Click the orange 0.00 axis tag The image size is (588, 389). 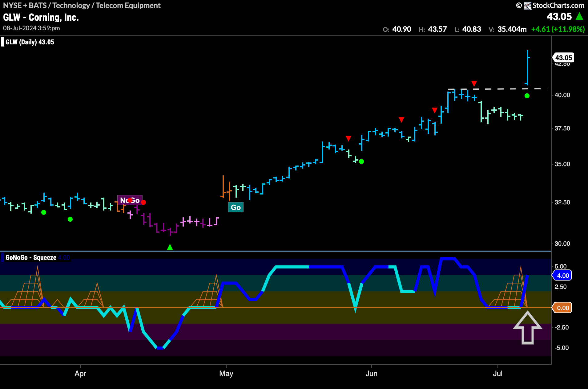(562, 308)
